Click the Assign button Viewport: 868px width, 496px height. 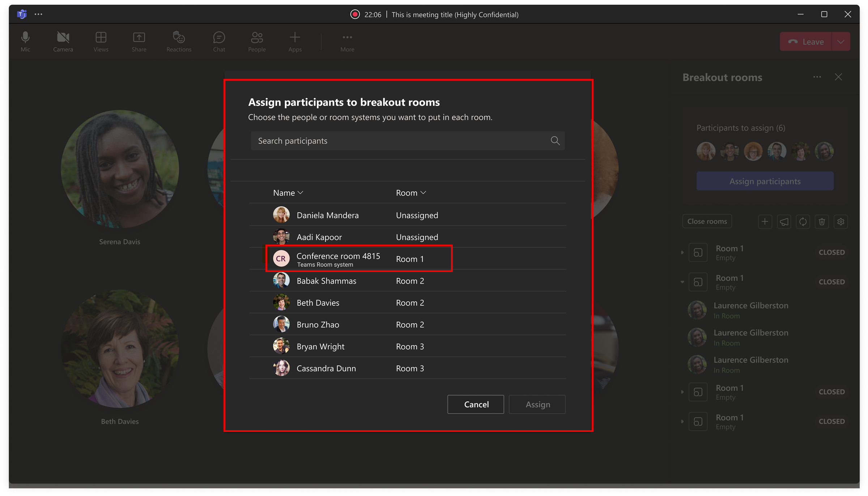pos(537,404)
